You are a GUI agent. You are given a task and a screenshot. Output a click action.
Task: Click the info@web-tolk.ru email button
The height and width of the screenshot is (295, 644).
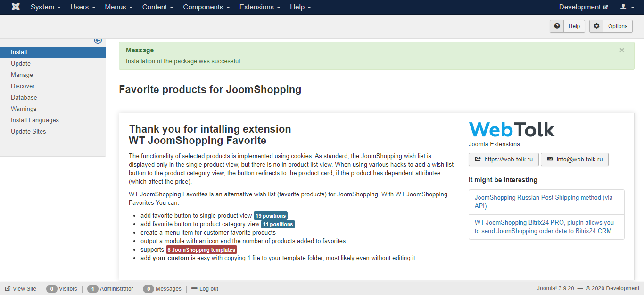pos(574,160)
